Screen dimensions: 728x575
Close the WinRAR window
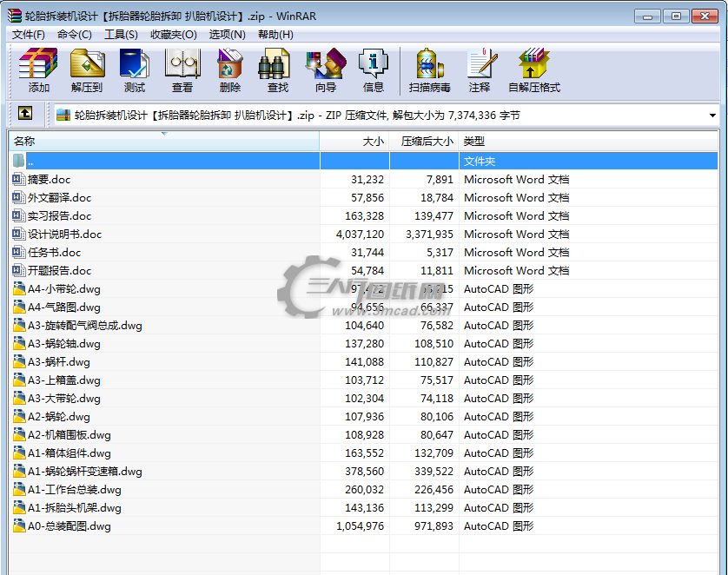point(705,17)
